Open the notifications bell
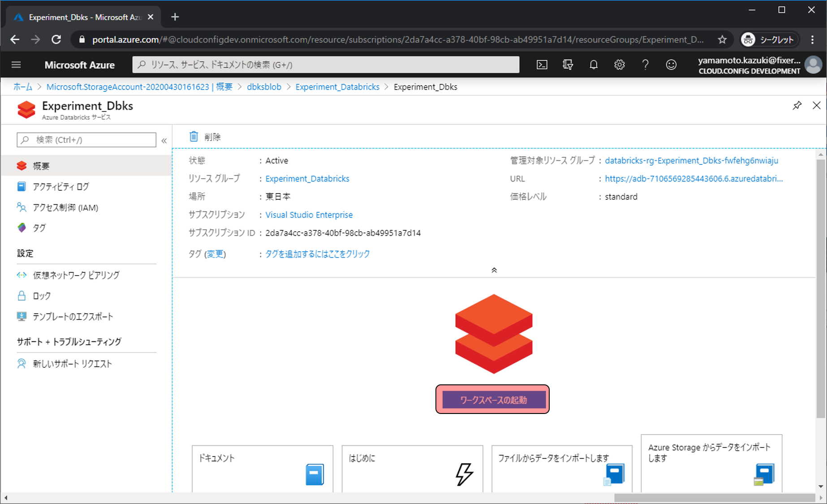 pyautogui.click(x=594, y=65)
